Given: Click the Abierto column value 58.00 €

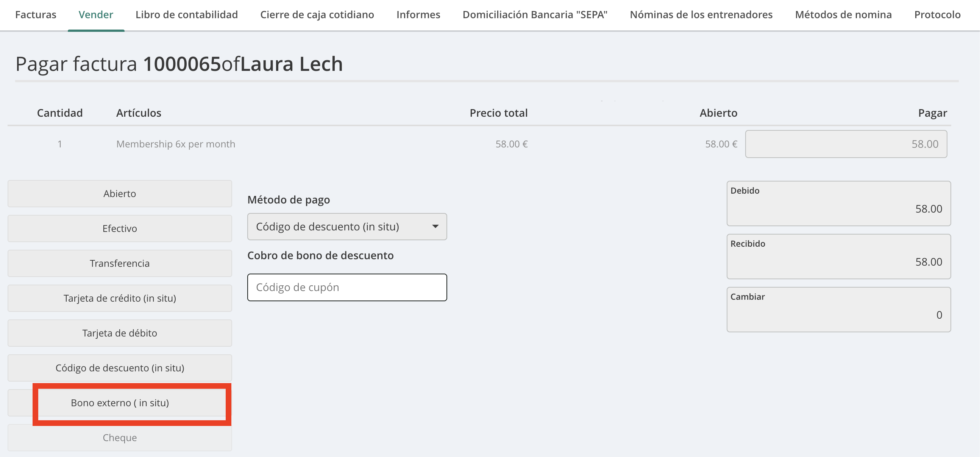Looking at the screenshot, I should pyautogui.click(x=721, y=144).
